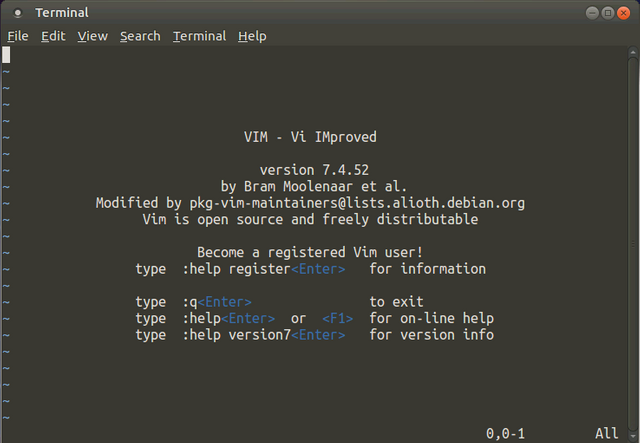The image size is (640, 443).
Task: Open the Help menu
Action: click(x=252, y=36)
